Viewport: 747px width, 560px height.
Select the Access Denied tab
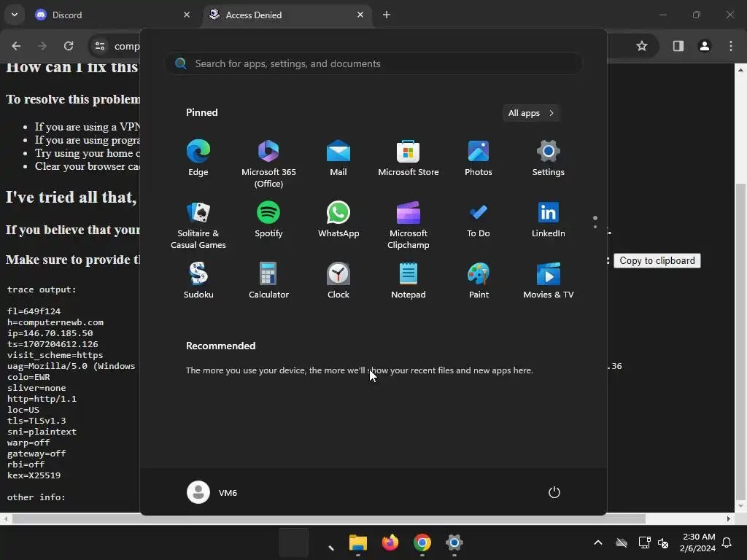tap(287, 15)
